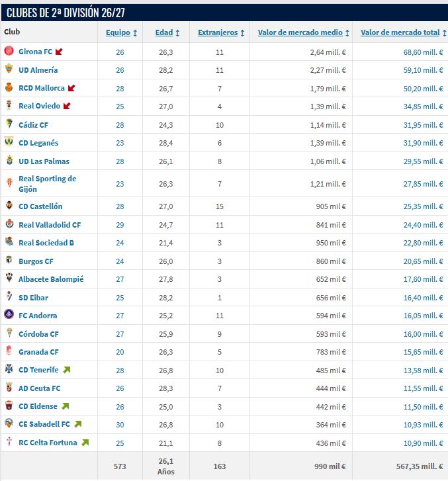Click the RCD Mallorca club crest
The image size is (448, 481).
pos(9,87)
